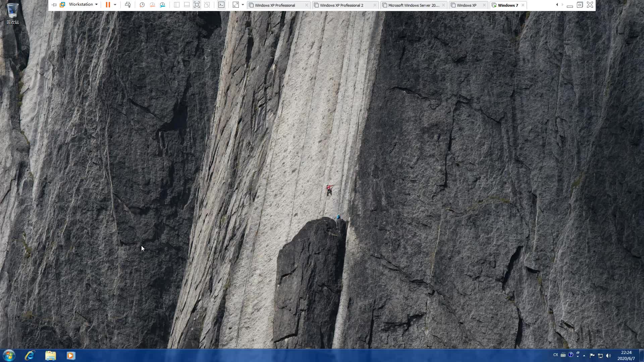644x362 pixels.
Task: Open the snapshot manager wrench-clock icon
Action: click(x=163, y=5)
